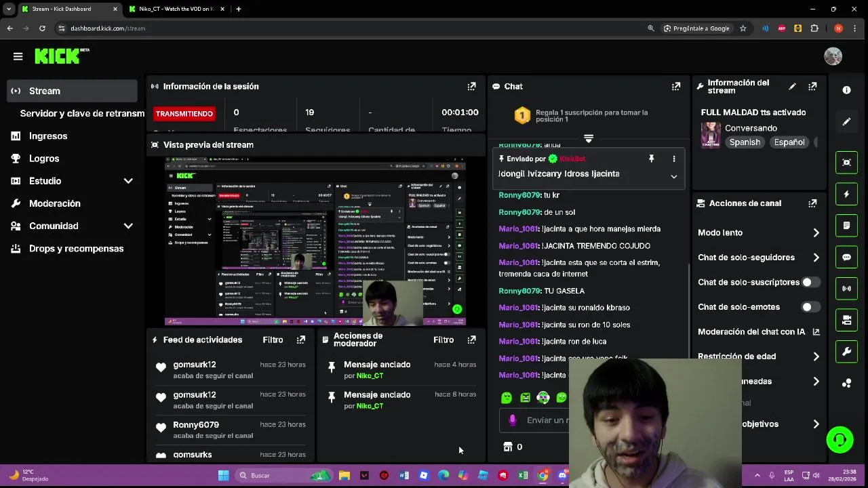This screenshot has height=488, width=868.
Task: Open Servidor y clave de retransmisión
Action: click(82, 113)
